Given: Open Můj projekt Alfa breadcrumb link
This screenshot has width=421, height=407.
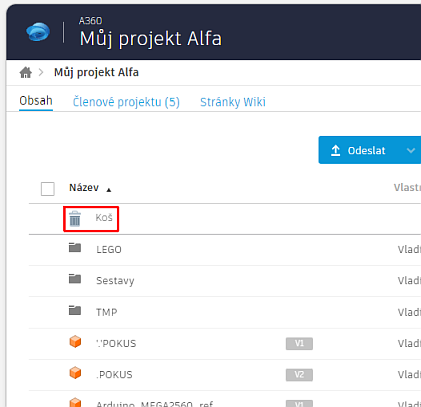Looking at the screenshot, I should pyautogui.click(x=96, y=72).
